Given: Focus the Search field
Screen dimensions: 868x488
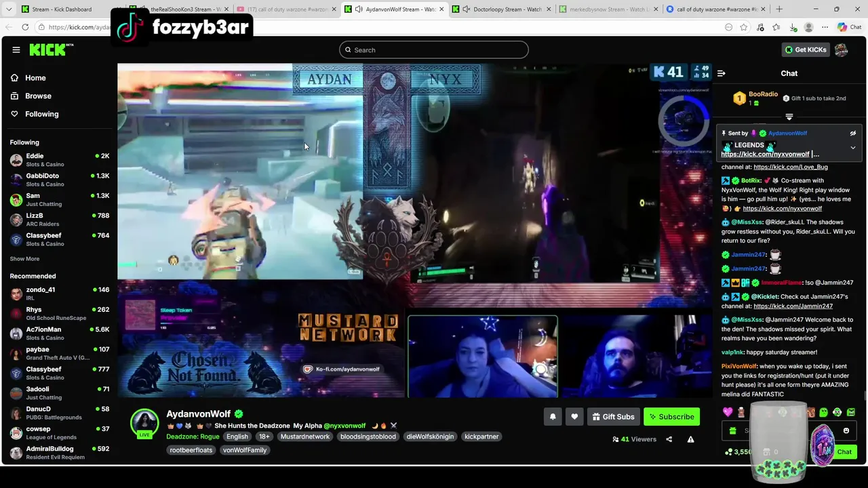Looking at the screenshot, I should [434, 49].
